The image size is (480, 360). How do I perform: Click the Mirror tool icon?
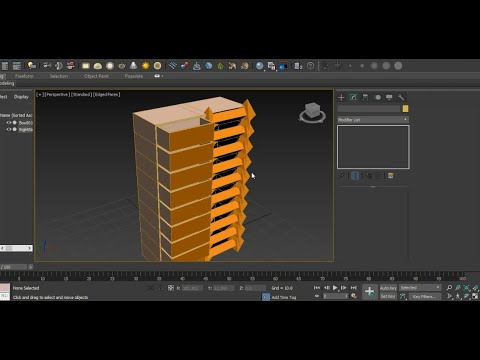point(47,66)
